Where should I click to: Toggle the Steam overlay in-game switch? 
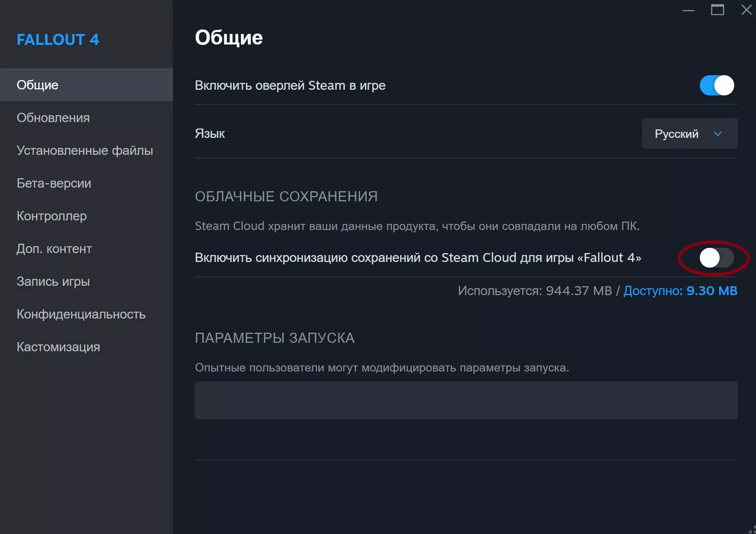(x=716, y=85)
